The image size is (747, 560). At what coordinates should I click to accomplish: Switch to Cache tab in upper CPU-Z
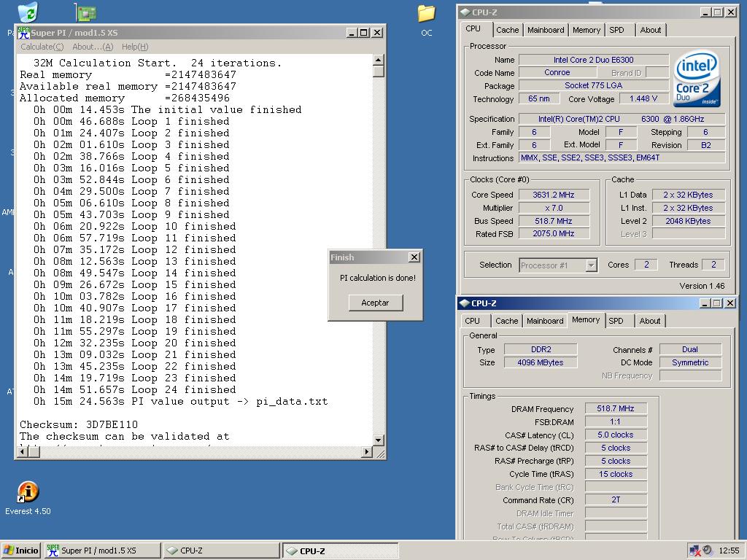tap(508, 30)
